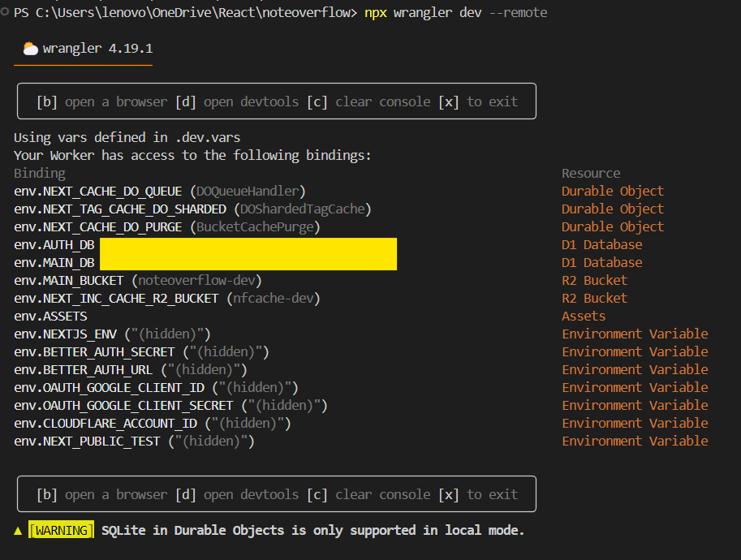This screenshot has width=741, height=560.
Task: Click '[c] clear console' in bottom hint box
Action: pos(369,494)
